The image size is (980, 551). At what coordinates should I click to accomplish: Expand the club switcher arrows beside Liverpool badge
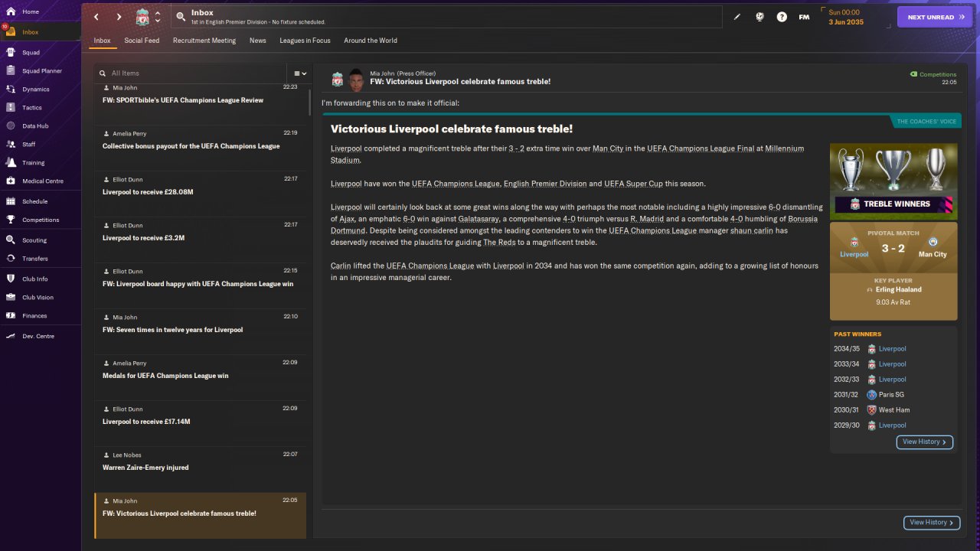click(x=158, y=17)
